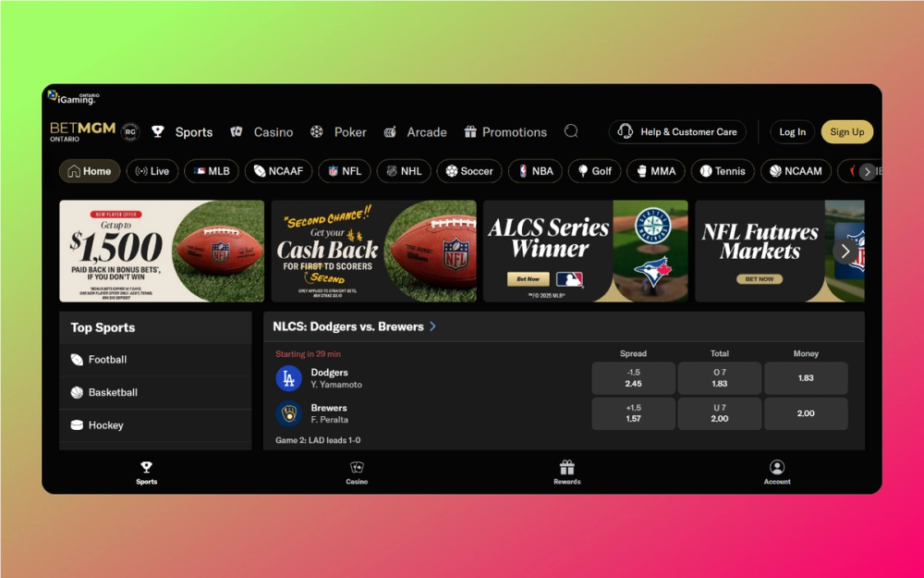Screen dimensions: 924x578
Task: Open the RG responsible gaming badge
Action: tap(130, 132)
